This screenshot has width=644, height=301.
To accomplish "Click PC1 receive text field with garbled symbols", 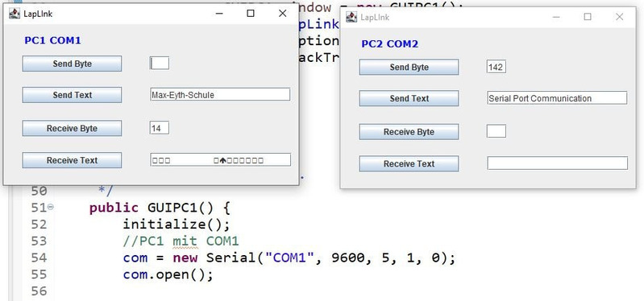I will pyautogui.click(x=220, y=159).
